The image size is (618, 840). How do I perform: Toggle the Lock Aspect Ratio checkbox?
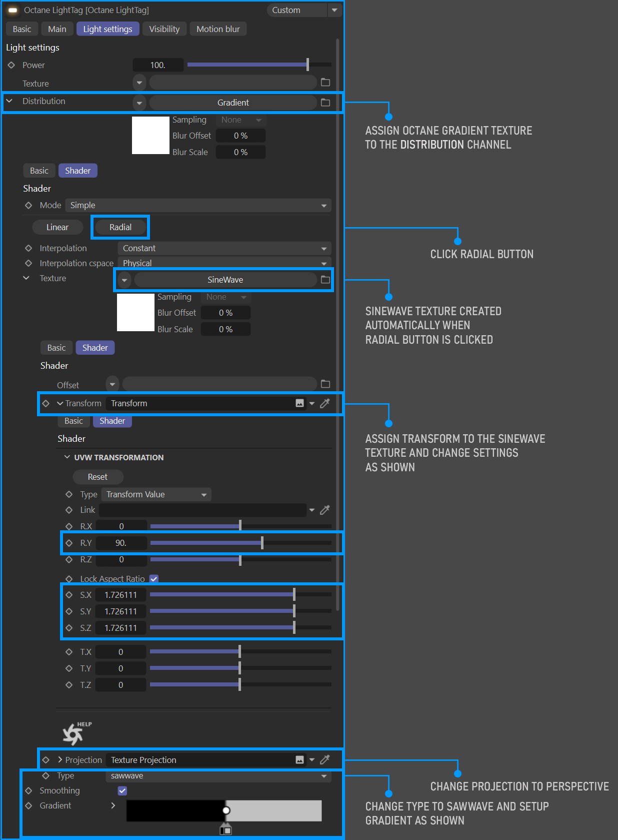click(154, 579)
